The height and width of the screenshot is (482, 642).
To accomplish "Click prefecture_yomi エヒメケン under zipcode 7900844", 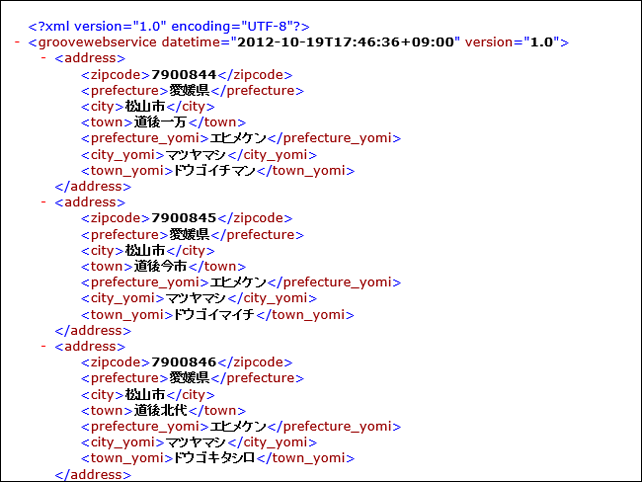I will point(238,138).
